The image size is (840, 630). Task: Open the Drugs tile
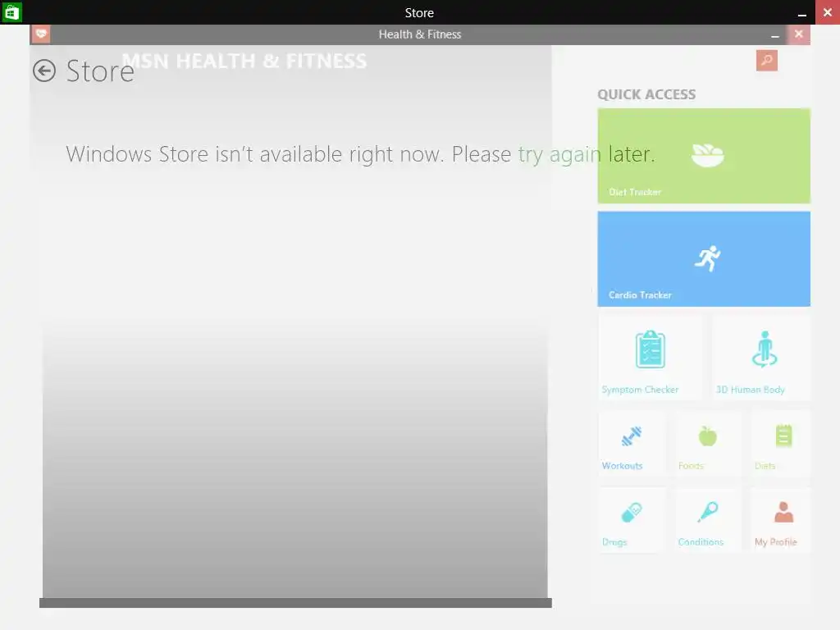click(x=632, y=519)
